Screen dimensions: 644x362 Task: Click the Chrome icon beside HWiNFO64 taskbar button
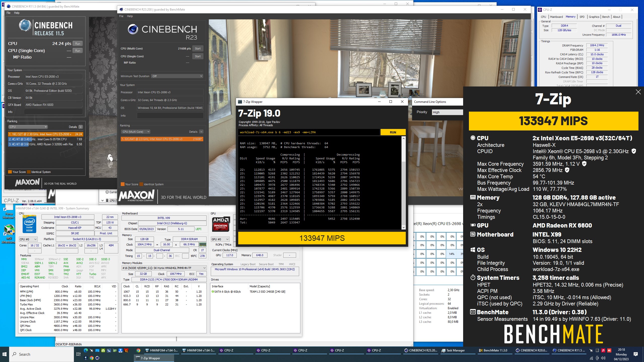138,350
